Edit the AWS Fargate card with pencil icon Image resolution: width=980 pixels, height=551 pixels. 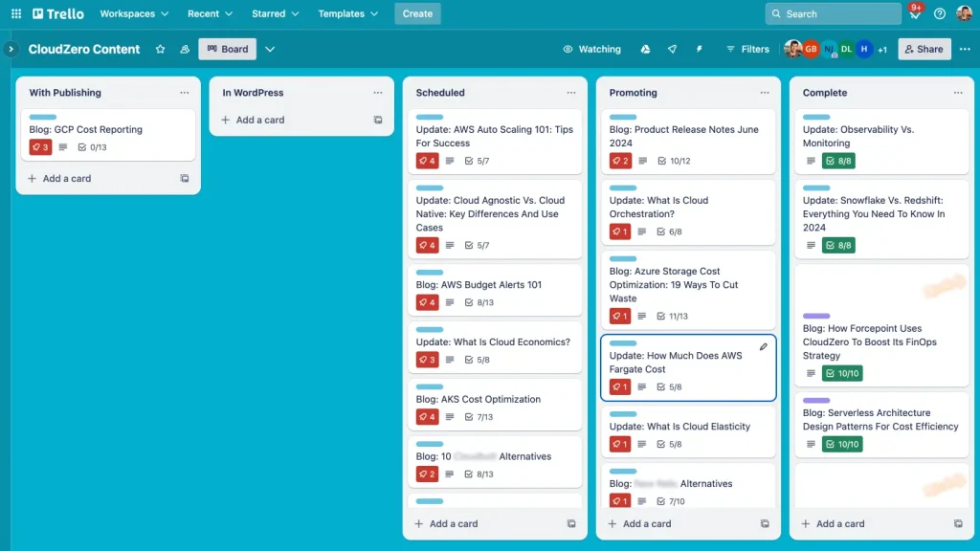tap(763, 346)
